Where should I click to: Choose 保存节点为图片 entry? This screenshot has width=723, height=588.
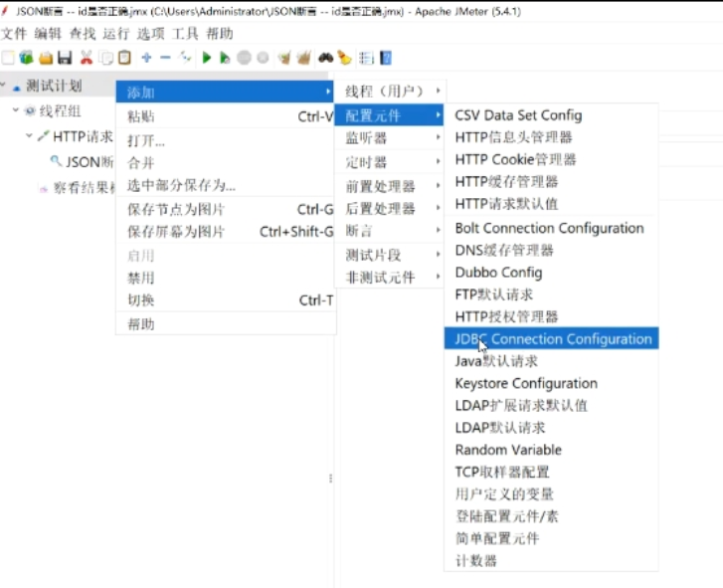(x=226, y=209)
